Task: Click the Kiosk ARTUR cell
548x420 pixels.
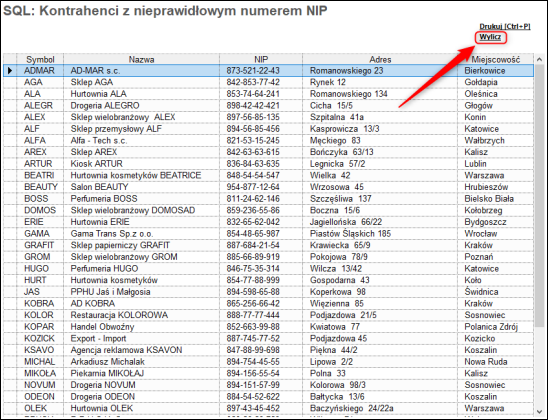Action: click(142, 164)
